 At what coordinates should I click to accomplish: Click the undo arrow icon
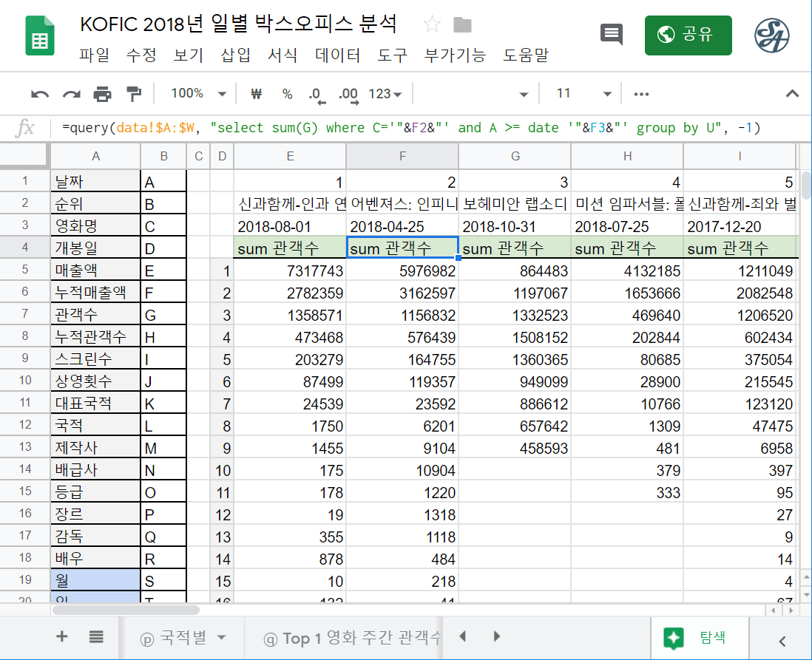pyautogui.click(x=40, y=94)
